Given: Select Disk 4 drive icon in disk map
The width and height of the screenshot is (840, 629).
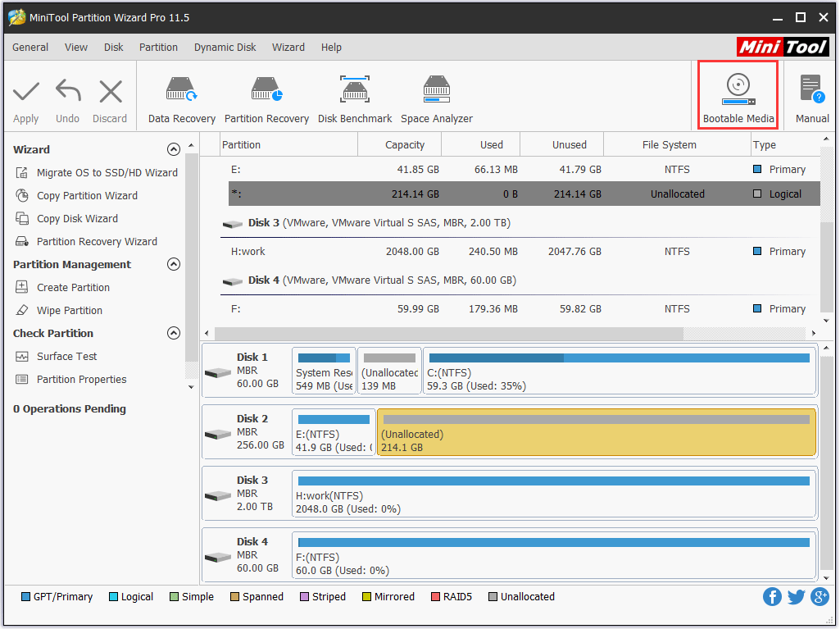Looking at the screenshot, I should click(x=218, y=557).
